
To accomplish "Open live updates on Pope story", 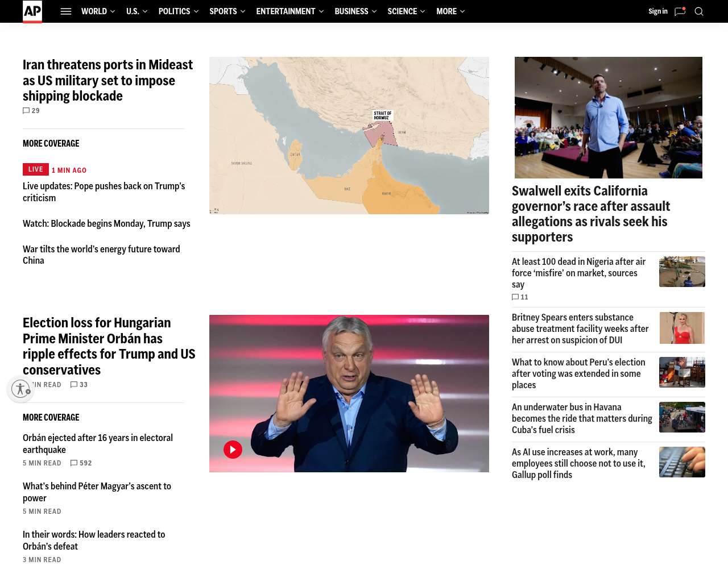I will click(104, 192).
